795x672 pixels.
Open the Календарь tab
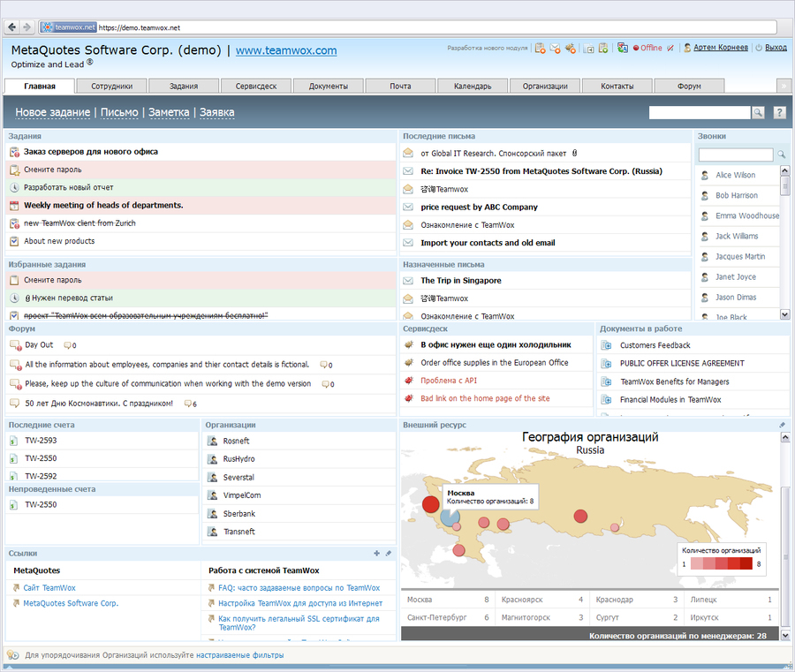tap(473, 86)
